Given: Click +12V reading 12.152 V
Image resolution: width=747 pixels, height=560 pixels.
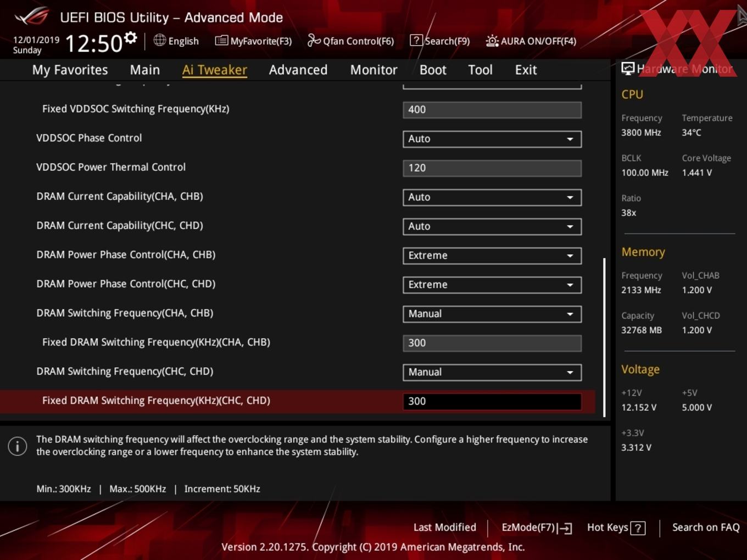Looking at the screenshot, I should pyautogui.click(x=639, y=407).
